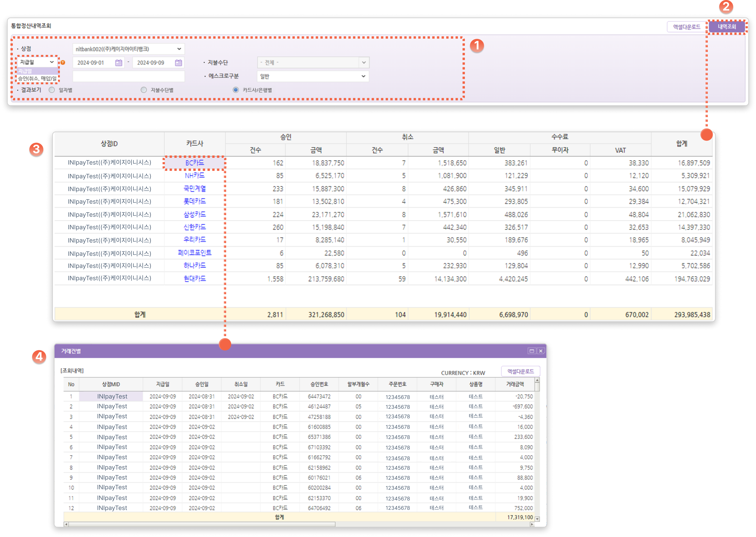
Task: Open the 현대카드 link
Action: [194, 278]
